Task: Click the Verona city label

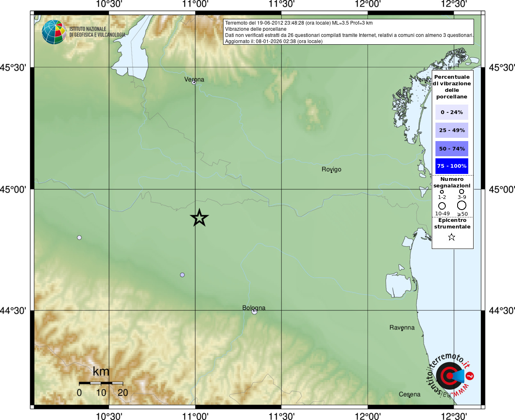Action: tap(194, 79)
